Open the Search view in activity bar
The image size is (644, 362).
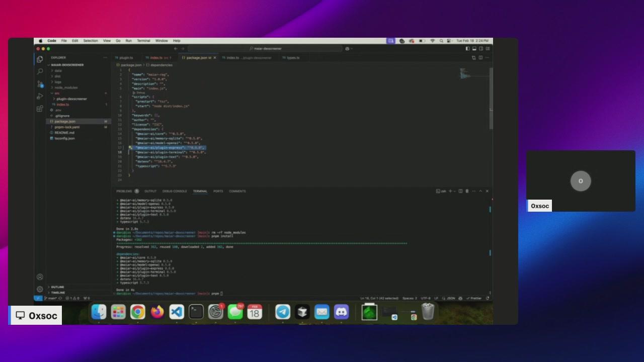pos(40,71)
